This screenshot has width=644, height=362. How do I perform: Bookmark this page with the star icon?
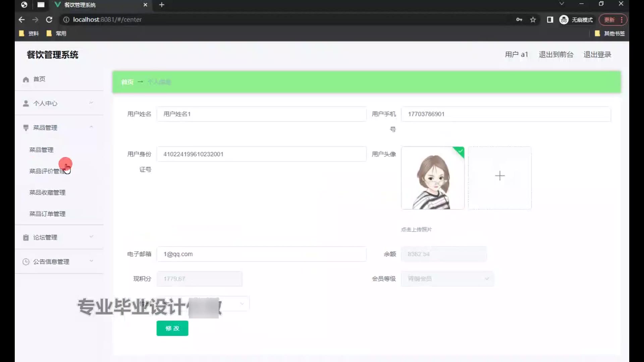533,20
